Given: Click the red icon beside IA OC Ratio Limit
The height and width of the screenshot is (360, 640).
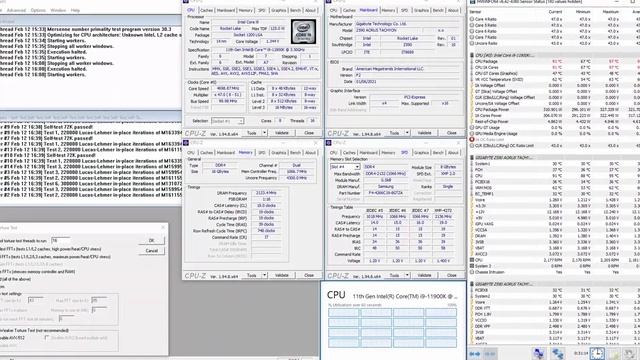Looking at the screenshot, I should [x=472, y=140].
